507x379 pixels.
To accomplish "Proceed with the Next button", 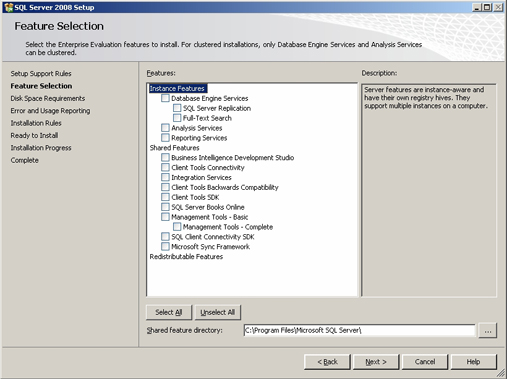I will point(376,362).
